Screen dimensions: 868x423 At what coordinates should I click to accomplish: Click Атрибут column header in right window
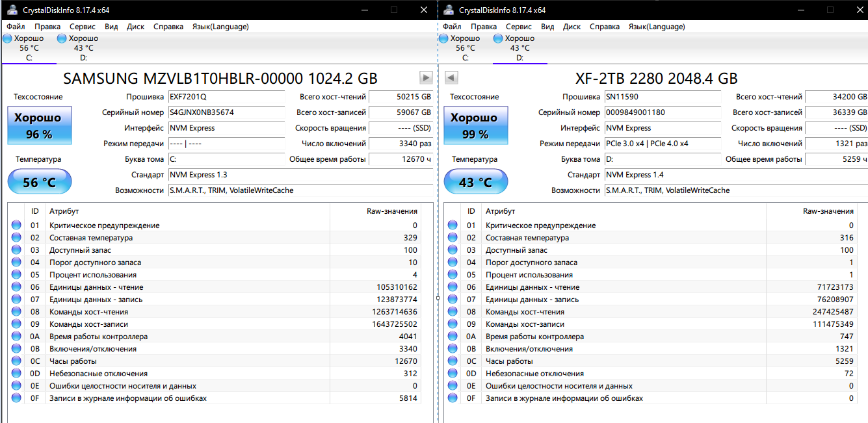500,211
